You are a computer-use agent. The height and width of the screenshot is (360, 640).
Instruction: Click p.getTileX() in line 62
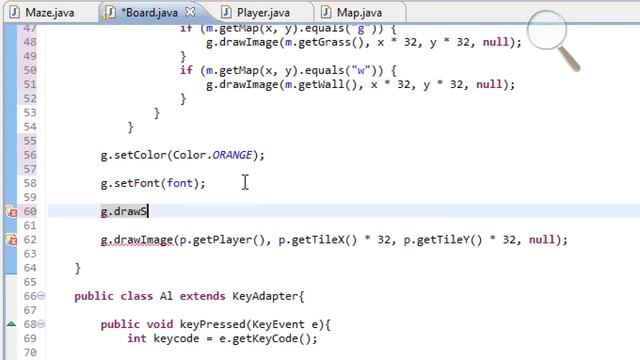[x=318, y=240]
